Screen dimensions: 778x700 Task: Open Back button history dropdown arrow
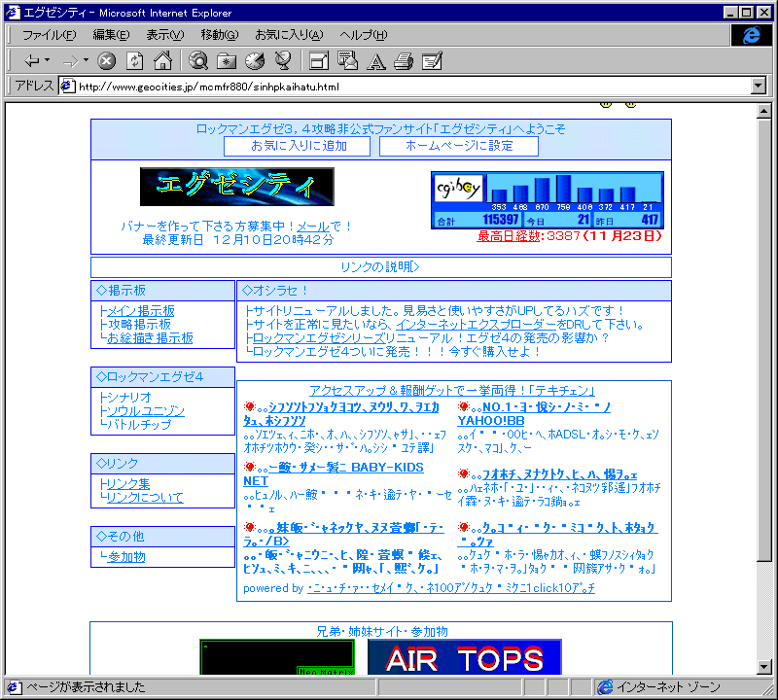[x=47, y=60]
